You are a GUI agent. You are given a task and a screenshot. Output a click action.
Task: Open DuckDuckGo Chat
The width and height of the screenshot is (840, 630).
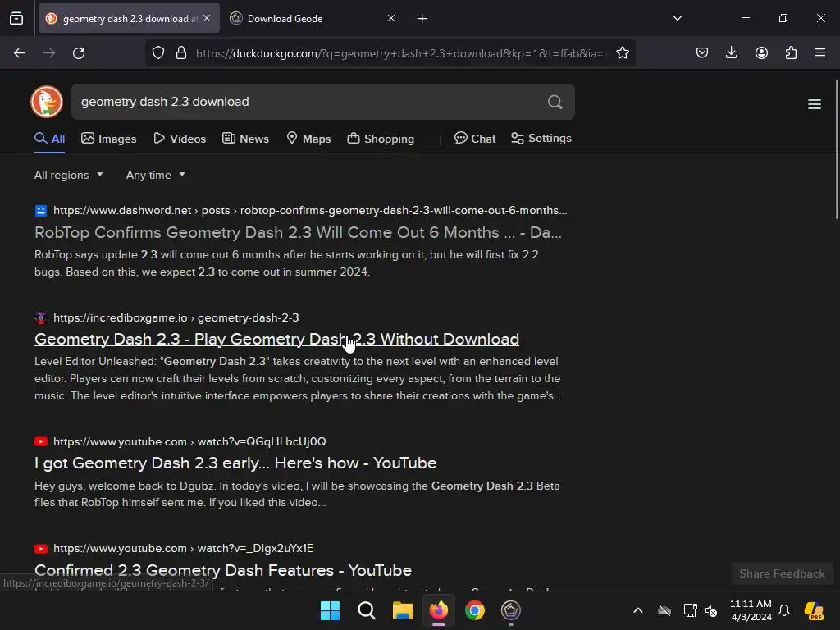pos(475,139)
